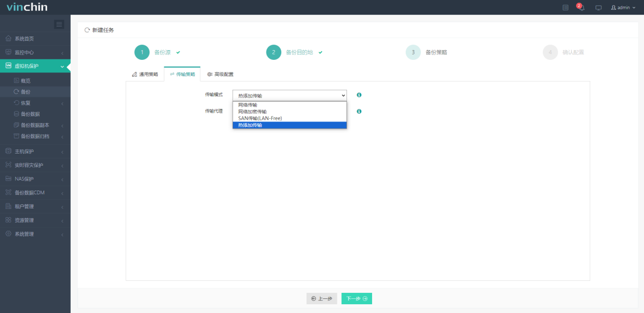Switch to 通用策略 tab

tap(145, 75)
